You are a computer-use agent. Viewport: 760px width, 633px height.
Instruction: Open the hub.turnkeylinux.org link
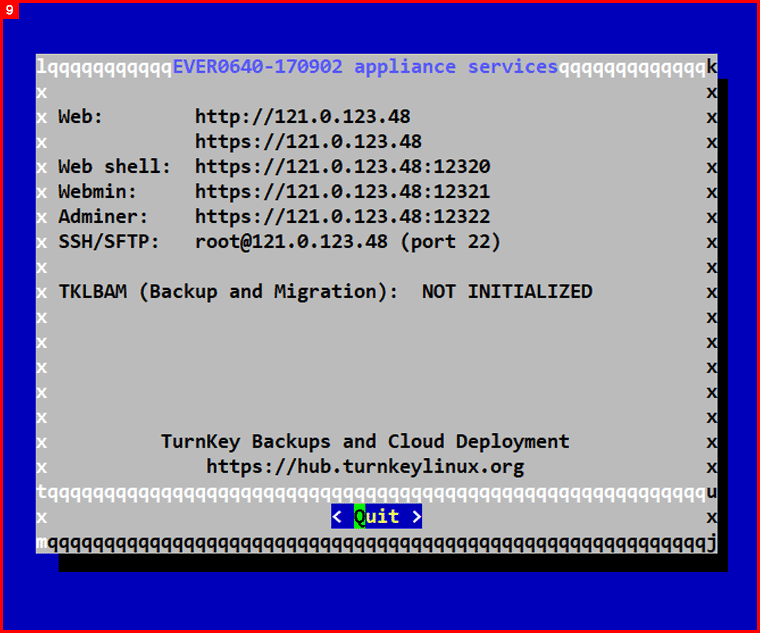(x=365, y=467)
